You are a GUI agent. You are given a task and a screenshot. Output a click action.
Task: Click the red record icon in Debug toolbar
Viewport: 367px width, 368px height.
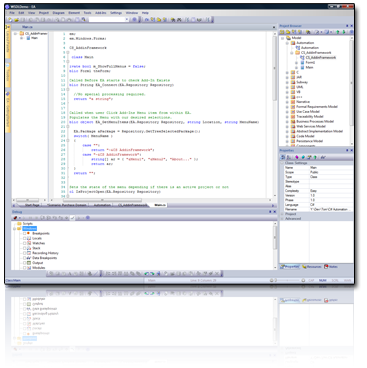[15, 218]
